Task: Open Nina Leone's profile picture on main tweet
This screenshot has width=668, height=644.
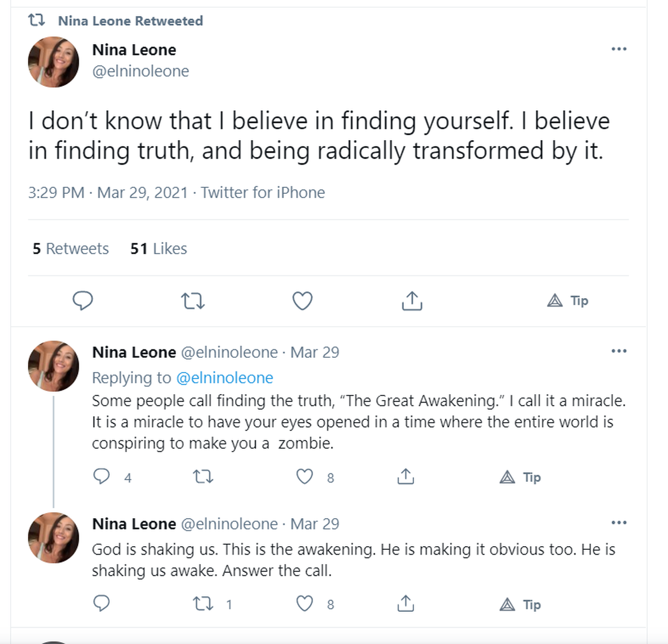Action: click(x=54, y=62)
